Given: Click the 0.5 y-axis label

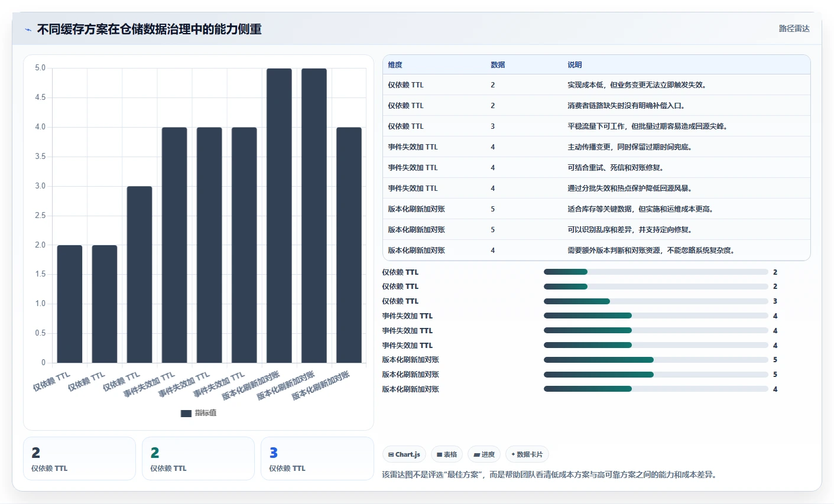Looking at the screenshot, I should click(40, 333).
